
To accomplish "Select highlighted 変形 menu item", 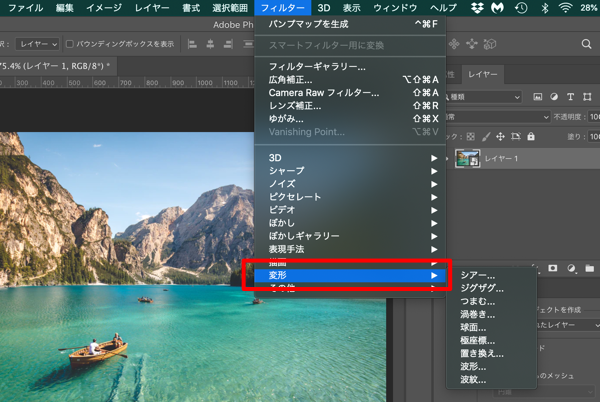I will [350, 275].
